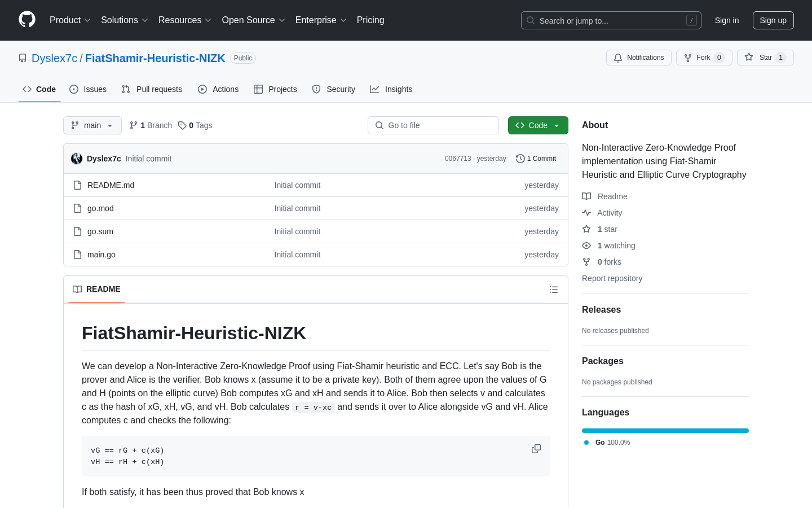The width and height of the screenshot is (812, 508).
Task: Open the Packages heading link
Action: coord(603,361)
